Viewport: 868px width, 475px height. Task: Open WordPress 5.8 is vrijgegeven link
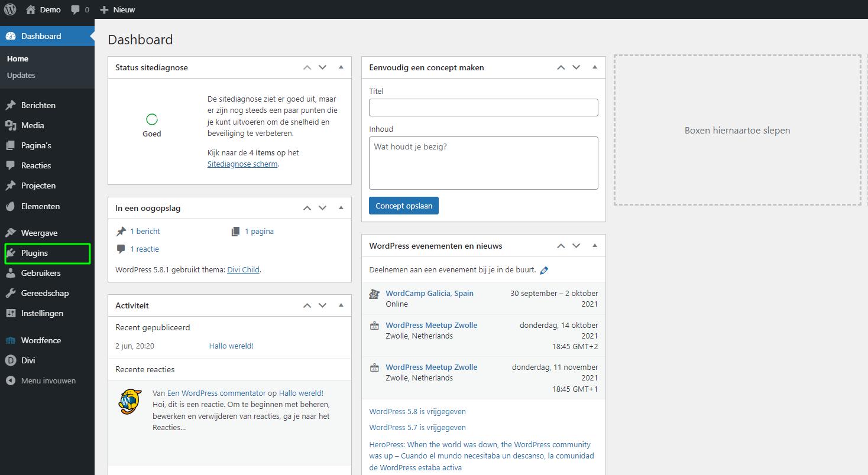tap(417, 412)
